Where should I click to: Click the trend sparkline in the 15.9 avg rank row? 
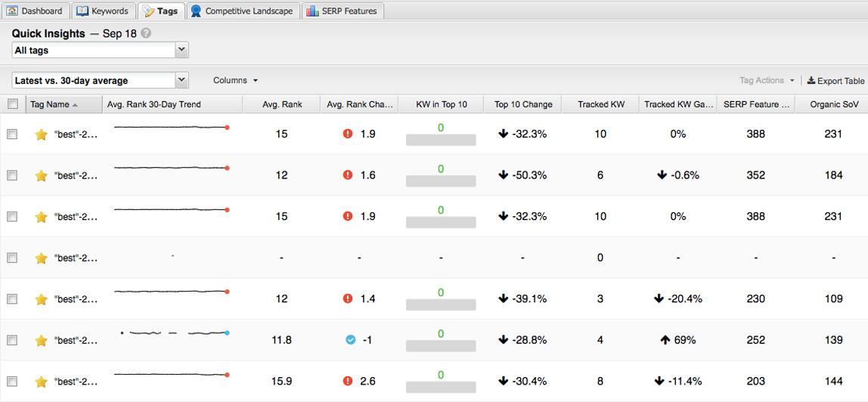[x=172, y=374]
